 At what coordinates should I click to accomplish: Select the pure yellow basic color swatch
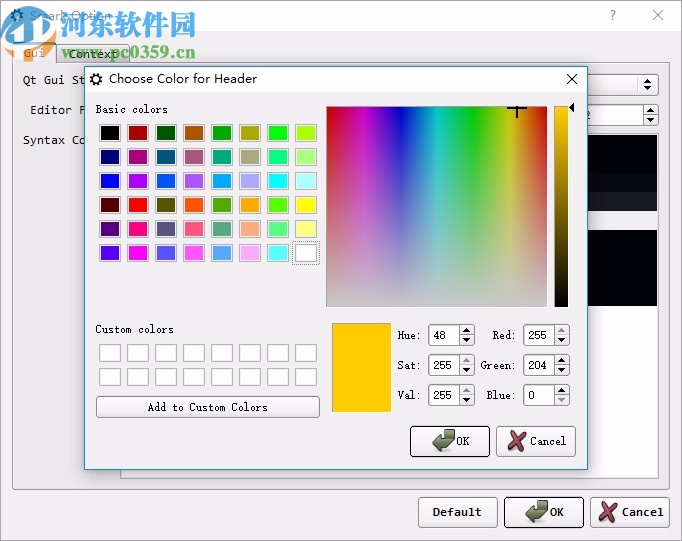tap(306, 205)
